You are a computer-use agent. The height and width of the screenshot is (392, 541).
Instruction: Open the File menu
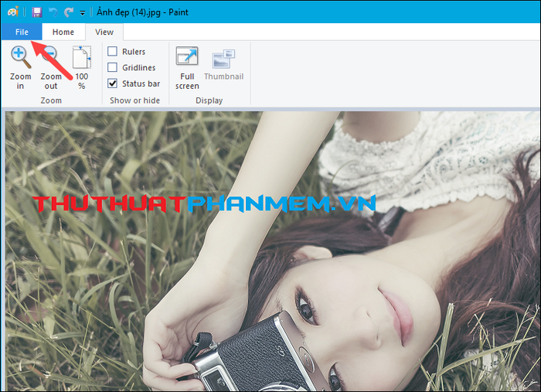pyautogui.click(x=20, y=32)
